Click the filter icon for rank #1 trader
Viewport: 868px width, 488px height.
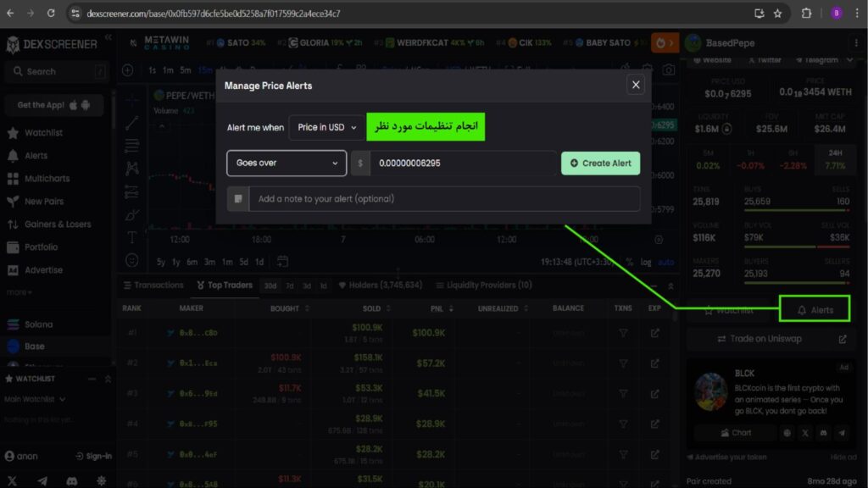[x=623, y=333]
